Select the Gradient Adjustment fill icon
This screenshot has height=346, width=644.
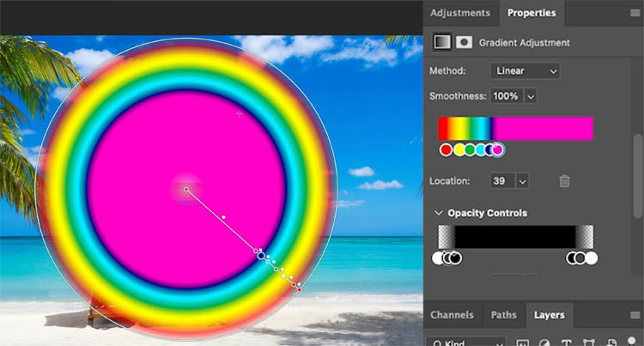pos(442,42)
